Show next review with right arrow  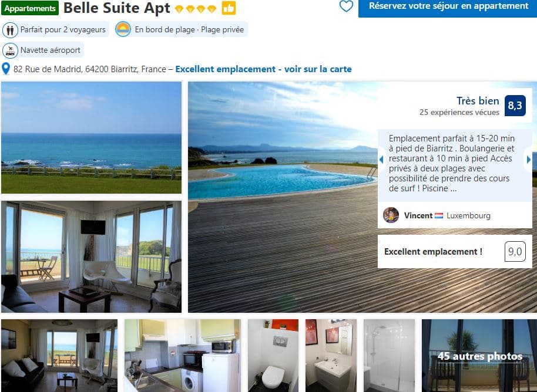pos(529,160)
